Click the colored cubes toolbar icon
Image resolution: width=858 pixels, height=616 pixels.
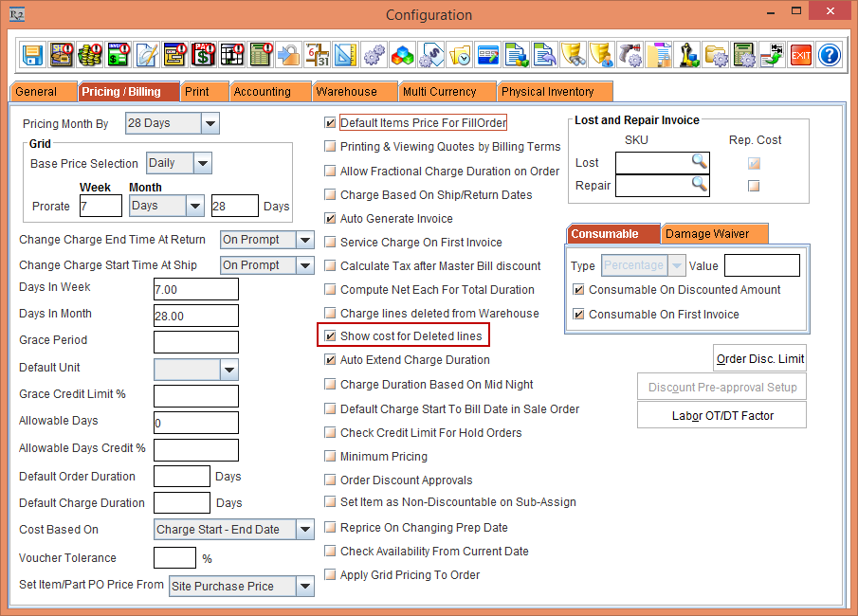point(403,54)
